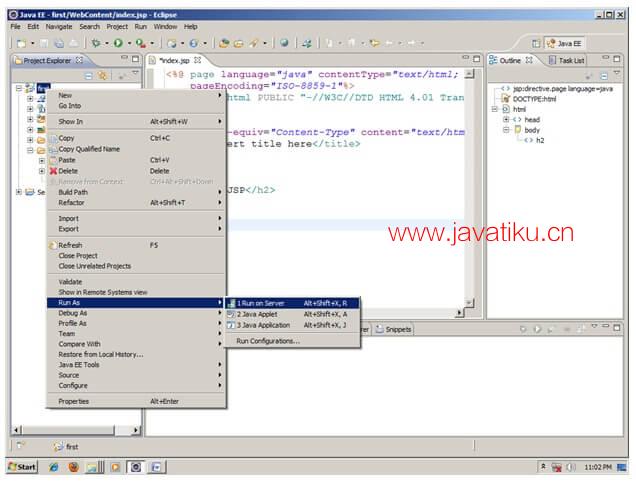This screenshot has width=636, height=485.
Task: Minimize the Project Explorer view
Action: (x=125, y=59)
